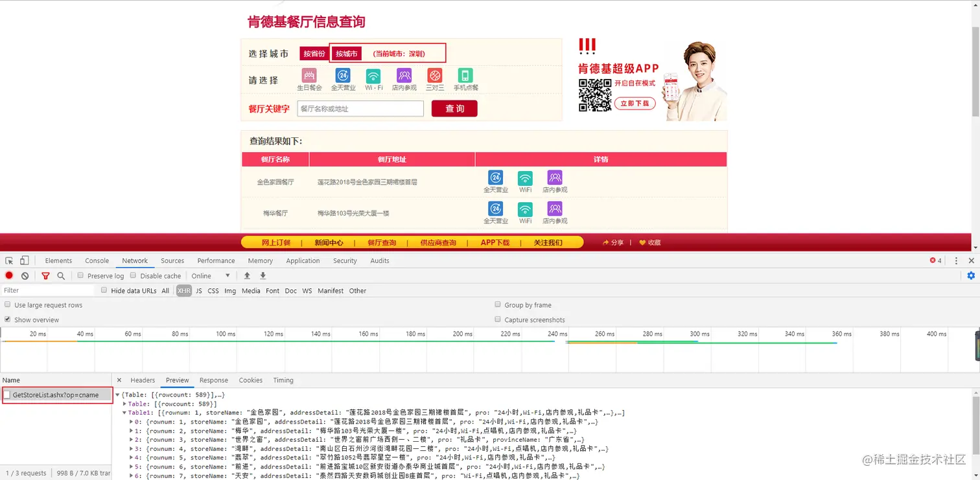The height and width of the screenshot is (480, 980).
Task: View the Timing tab of the request
Action: click(x=283, y=380)
